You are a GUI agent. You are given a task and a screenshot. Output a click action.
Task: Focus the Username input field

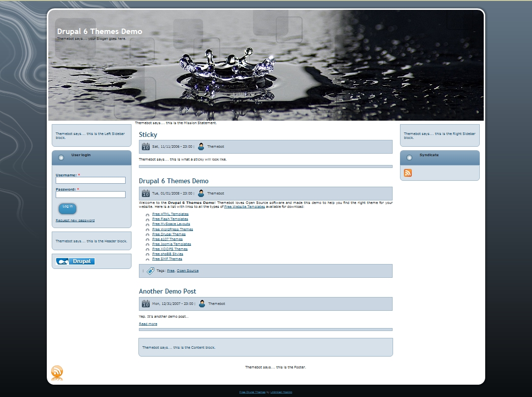click(x=91, y=180)
